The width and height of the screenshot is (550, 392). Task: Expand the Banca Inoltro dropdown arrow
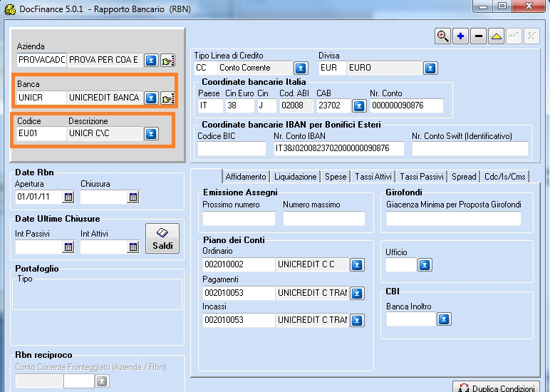pyautogui.click(x=444, y=319)
